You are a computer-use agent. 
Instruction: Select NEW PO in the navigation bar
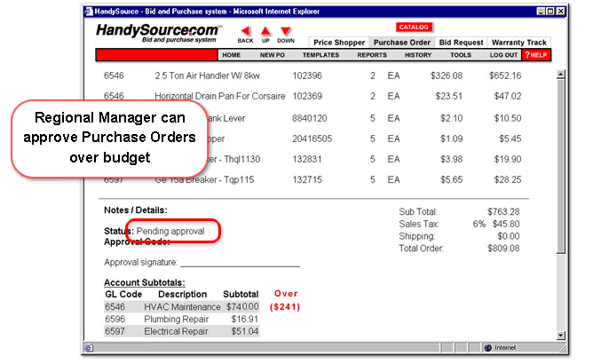point(272,55)
